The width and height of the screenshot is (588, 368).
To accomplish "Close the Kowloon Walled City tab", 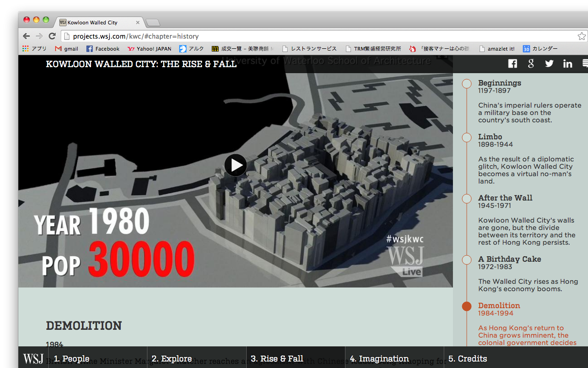I will pyautogui.click(x=137, y=22).
